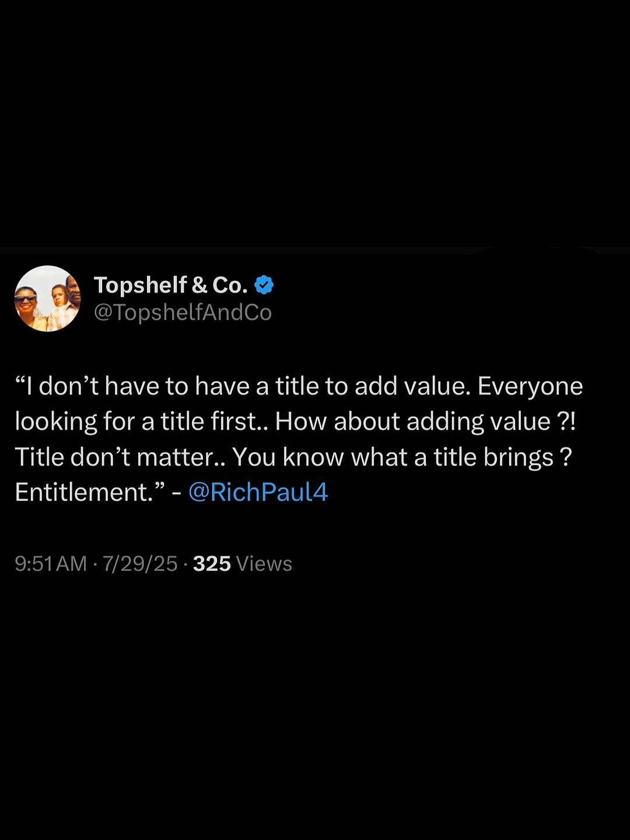Click the empty black area below the timestamp
Viewport: 630px width, 840px height.
coord(315,700)
